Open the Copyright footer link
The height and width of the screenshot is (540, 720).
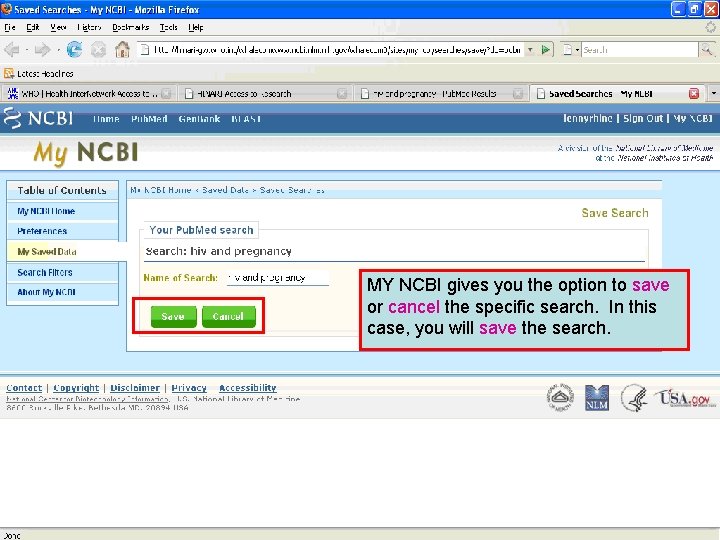coord(76,388)
